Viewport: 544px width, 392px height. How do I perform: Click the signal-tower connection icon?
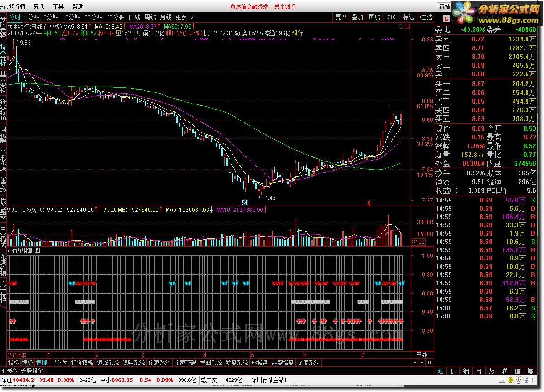pyautogui.click(x=518, y=380)
